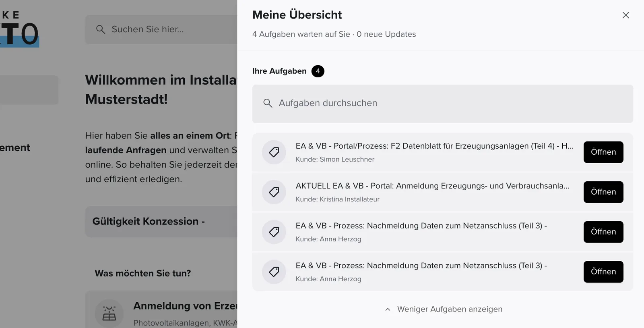The width and height of the screenshot is (644, 328).
Task: Click tag icon of Simon Leuschner task
Action: coord(274,152)
